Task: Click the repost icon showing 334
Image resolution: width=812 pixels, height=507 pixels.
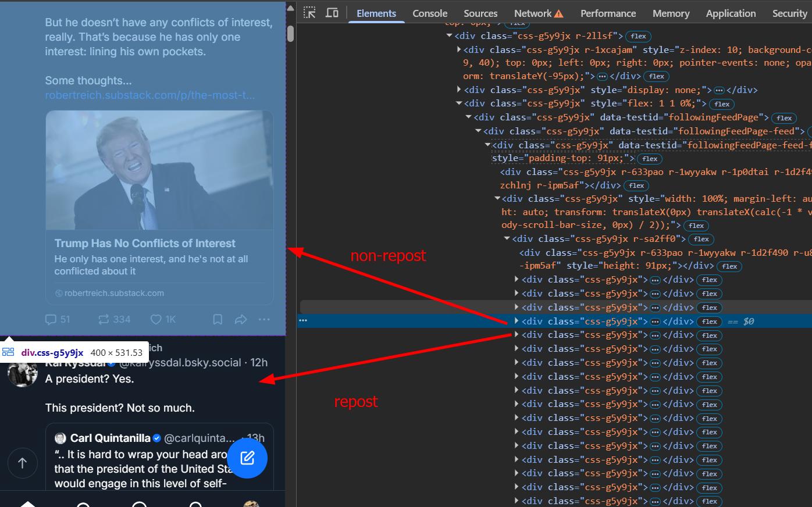Action: (114, 319)
